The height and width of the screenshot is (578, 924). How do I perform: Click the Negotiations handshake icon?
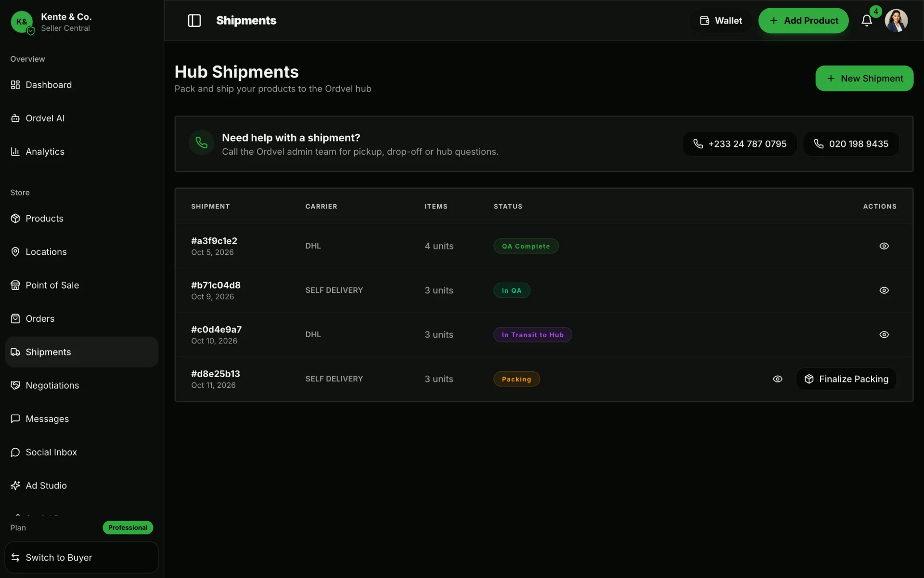click(x=15, y=385)
